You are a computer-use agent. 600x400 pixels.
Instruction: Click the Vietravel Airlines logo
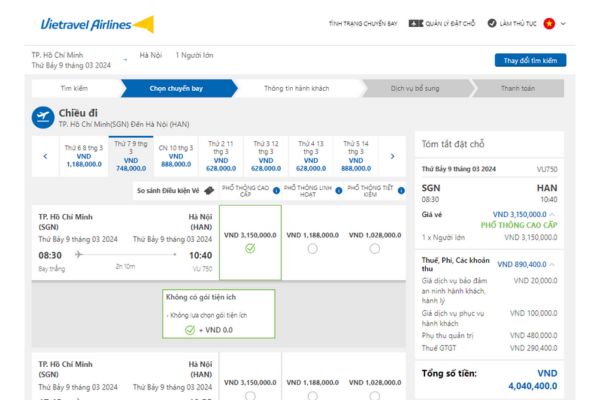pyautogui.click(x=98, y=22)
